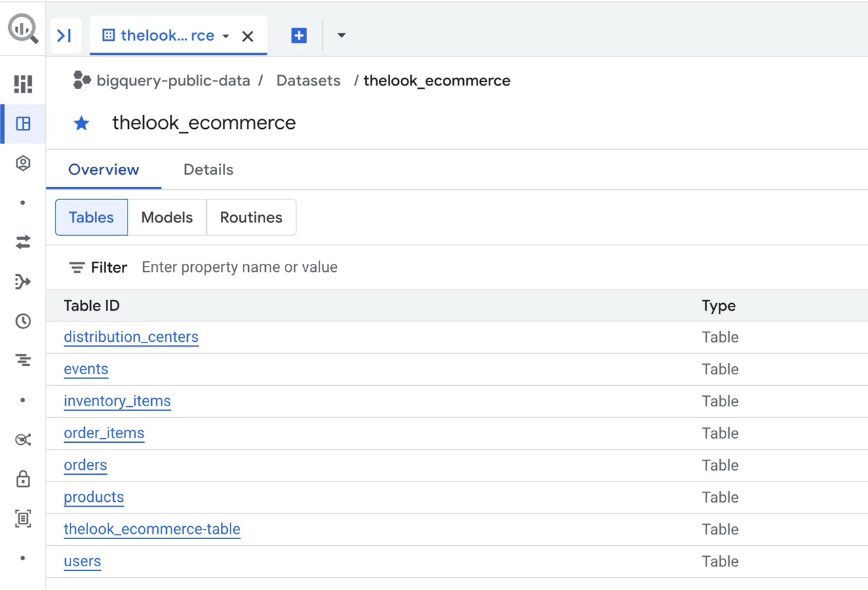Open the order_items table link
This screenshot has height=590, width=868.
(x=104, y=433)
